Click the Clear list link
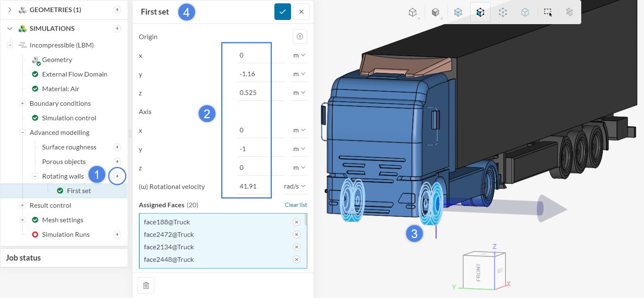 pyautogui.click(x=296, y=205)
